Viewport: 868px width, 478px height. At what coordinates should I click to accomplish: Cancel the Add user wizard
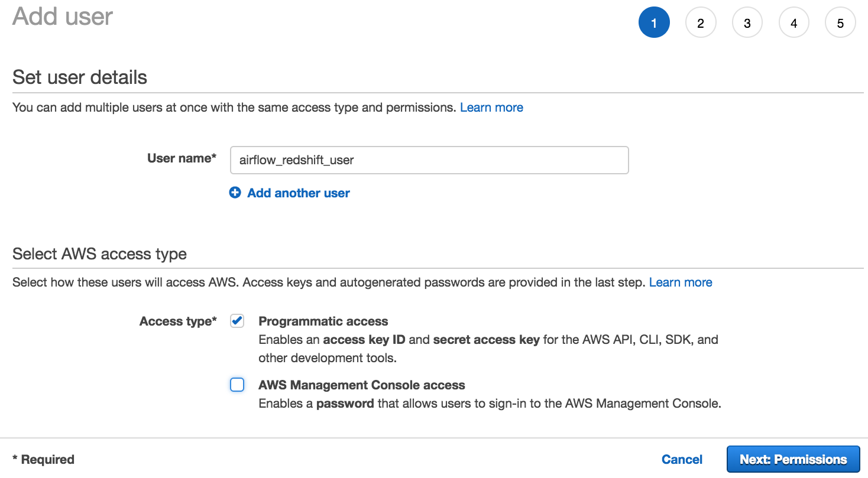(x=682, y=459)
